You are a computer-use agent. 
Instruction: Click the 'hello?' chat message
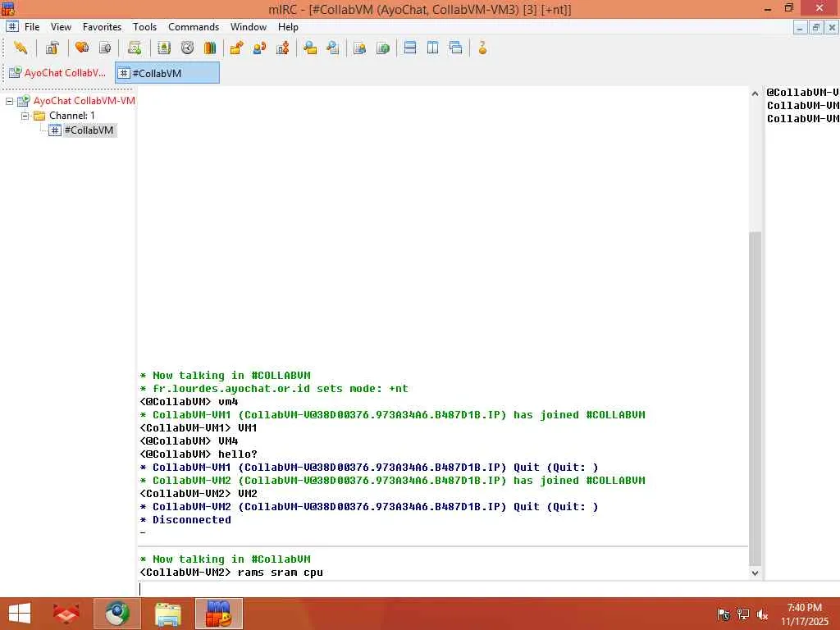point(199,454)
